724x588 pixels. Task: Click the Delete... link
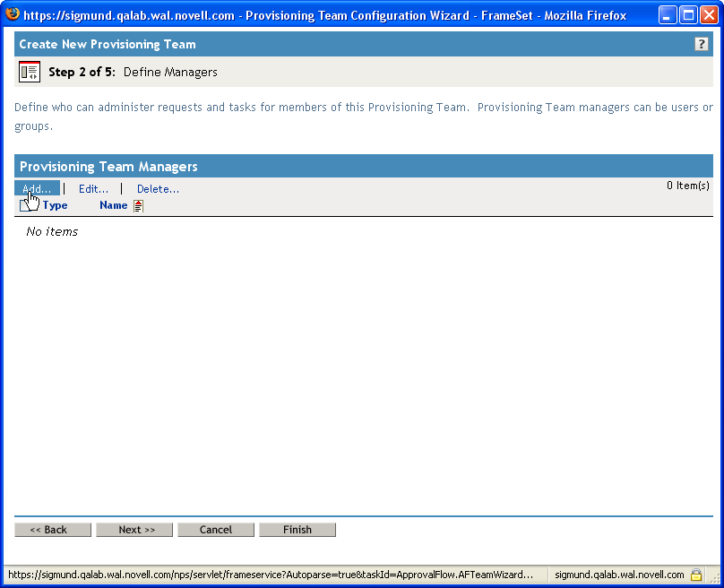159,189
